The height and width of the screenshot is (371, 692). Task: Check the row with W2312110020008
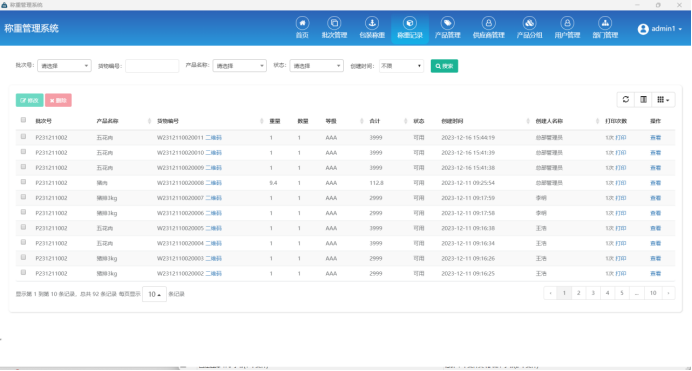click(x=23, y=182)
